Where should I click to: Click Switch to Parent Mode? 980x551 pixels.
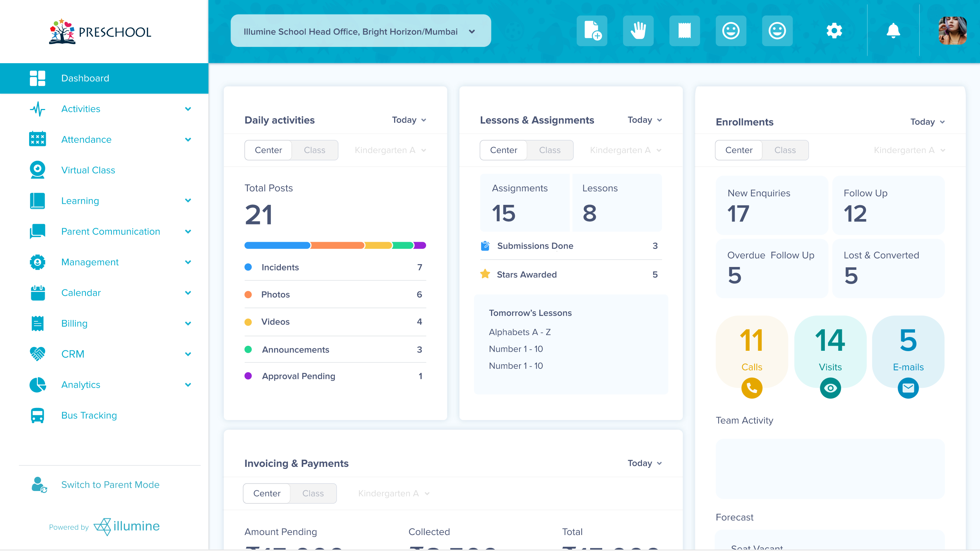[110, 485]
